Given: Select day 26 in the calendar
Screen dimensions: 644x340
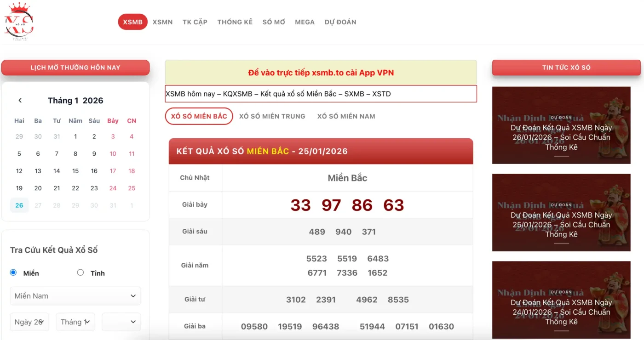Looking at the screenshot, I should [x=19, y=205].
